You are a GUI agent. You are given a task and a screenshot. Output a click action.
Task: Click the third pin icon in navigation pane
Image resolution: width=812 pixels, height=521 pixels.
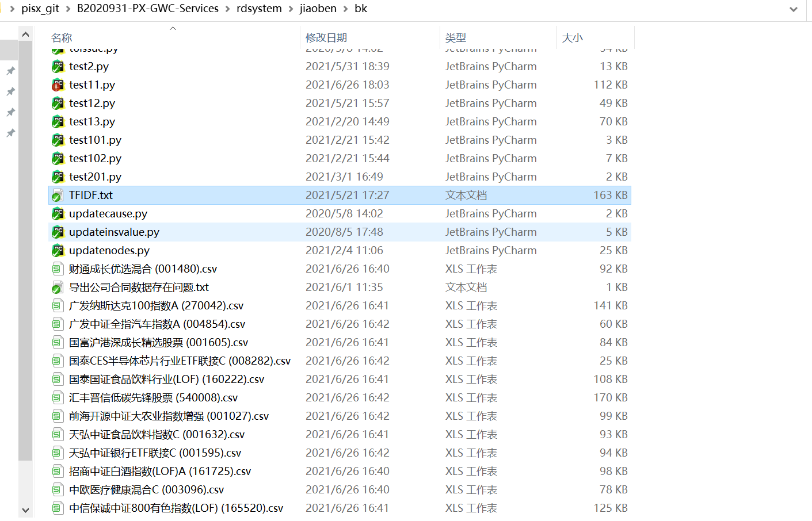pos(10,112)
